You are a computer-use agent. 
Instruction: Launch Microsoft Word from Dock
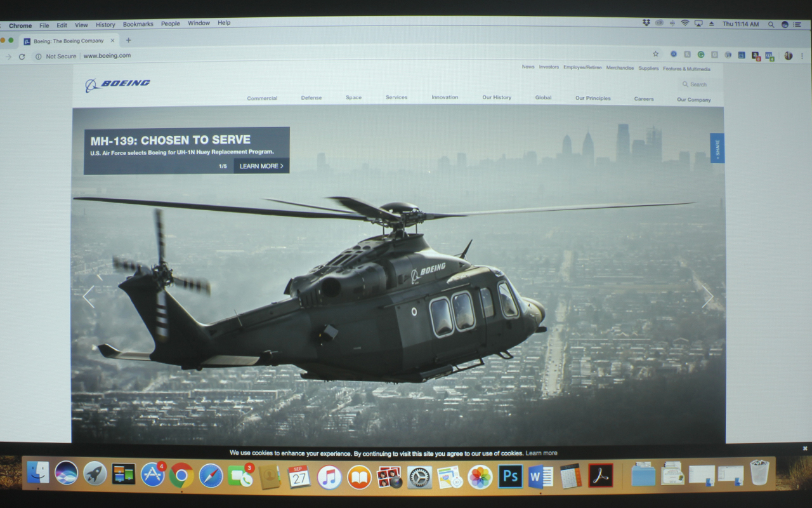pyautogui.click(x=540, y=476)
